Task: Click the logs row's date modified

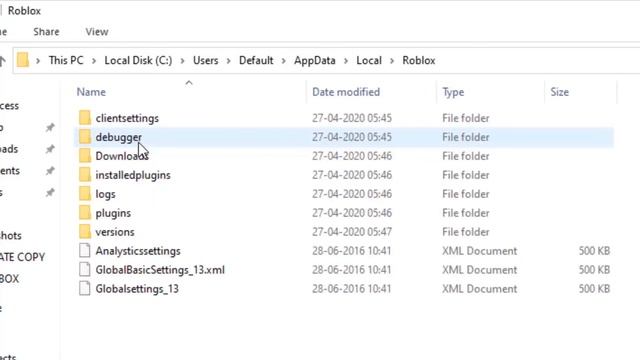Action: [x=352, y=194]
